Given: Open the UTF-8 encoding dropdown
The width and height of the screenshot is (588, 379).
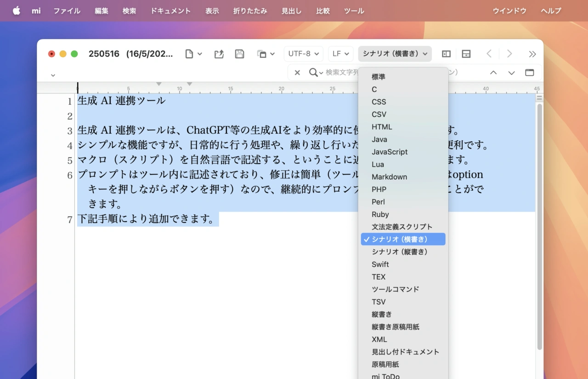Looking at the screenshot, I should click(x=303, y=54).
